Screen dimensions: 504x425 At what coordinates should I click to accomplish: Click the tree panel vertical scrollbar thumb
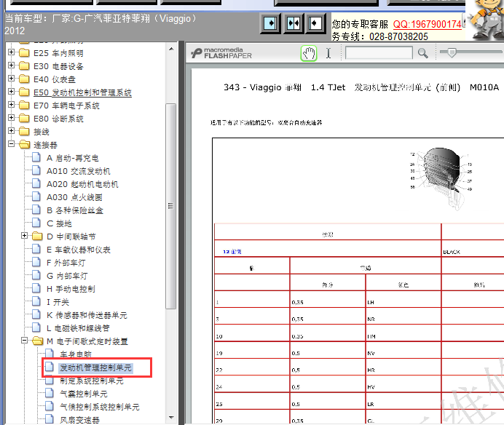point(170,206)
